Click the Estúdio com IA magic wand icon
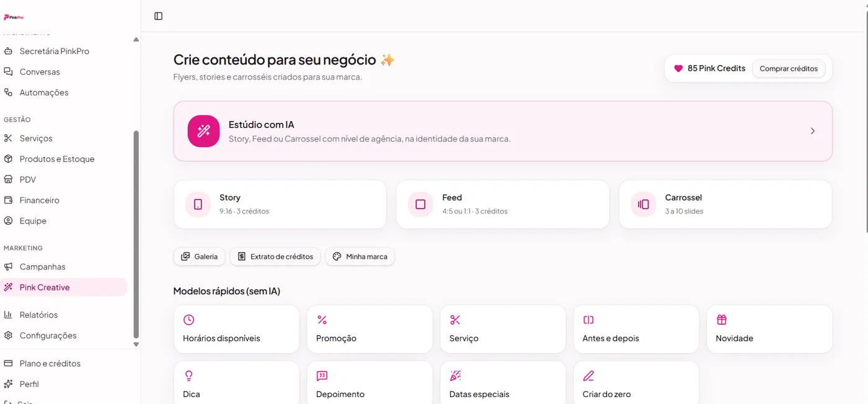The image size is (868, 404). click(x=203, y=131)
